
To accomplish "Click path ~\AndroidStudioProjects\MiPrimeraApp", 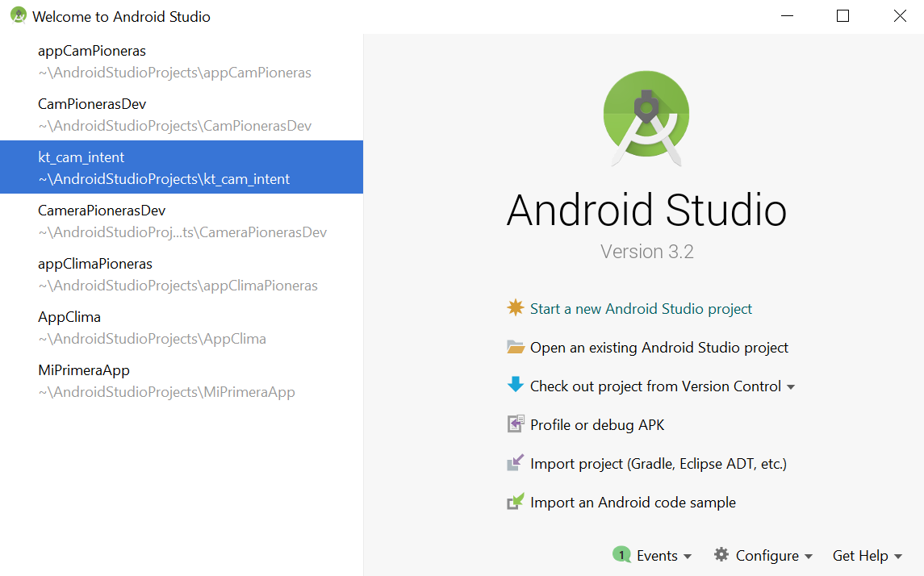I will tap(167, 392).
